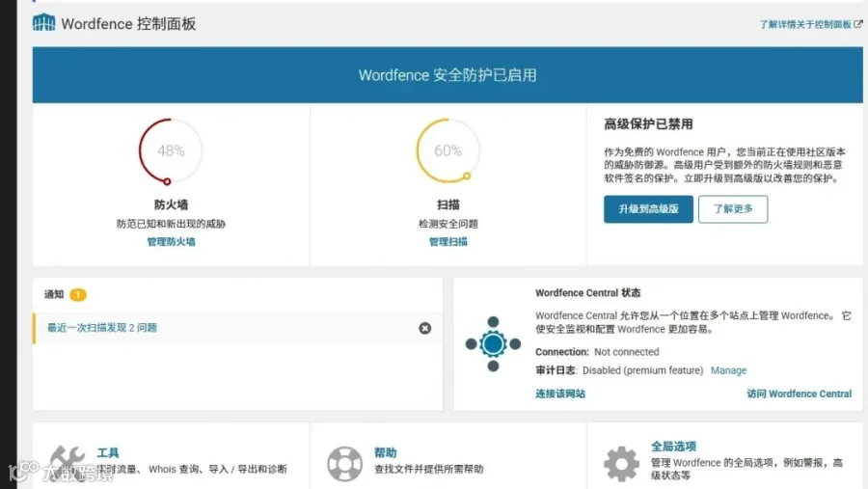Open the 工具 section link
868x489 pixels.
108,453
